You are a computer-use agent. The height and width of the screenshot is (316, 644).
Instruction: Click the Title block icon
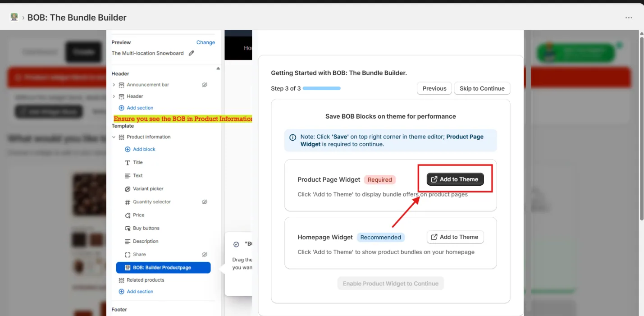[x=128, y=163]
